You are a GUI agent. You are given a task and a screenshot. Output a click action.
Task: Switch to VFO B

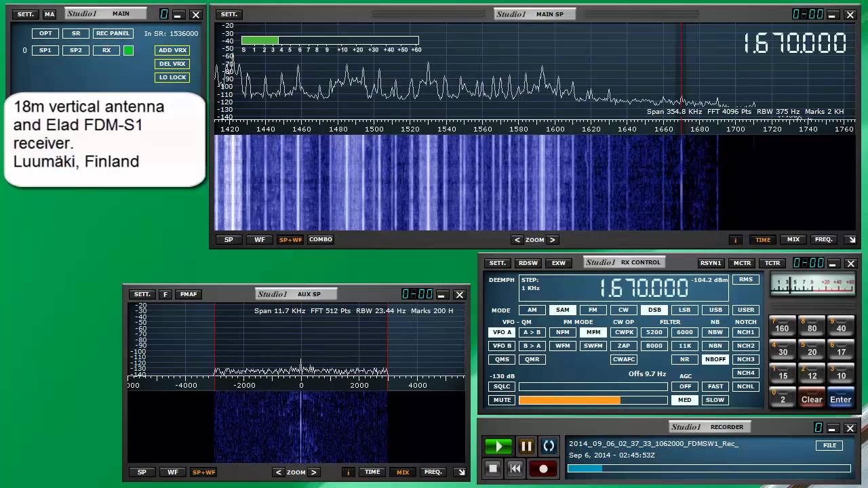pos(502,346)
